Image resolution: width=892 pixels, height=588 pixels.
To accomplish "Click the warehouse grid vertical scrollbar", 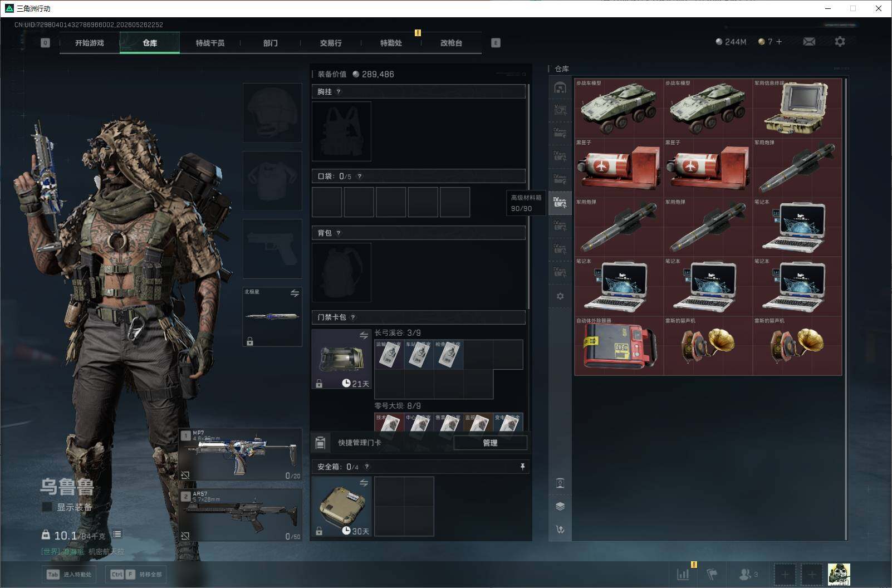I will 846,309.
